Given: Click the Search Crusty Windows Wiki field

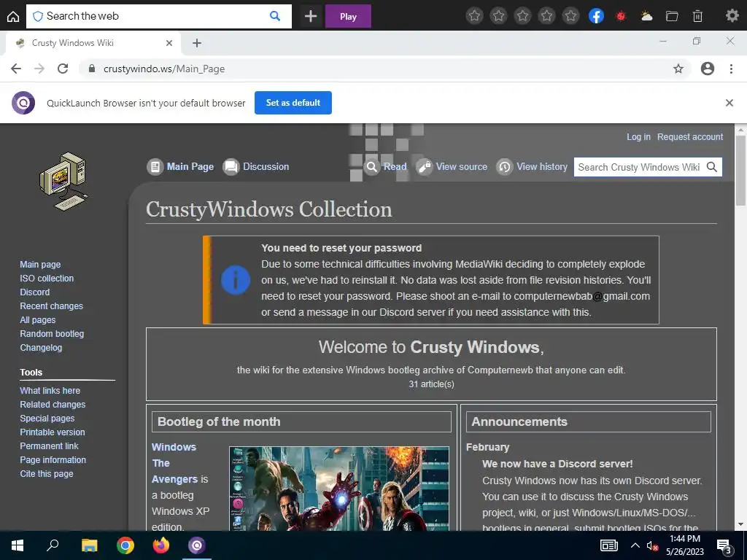Looking at the screenshot, I should (x=638, y=167).
